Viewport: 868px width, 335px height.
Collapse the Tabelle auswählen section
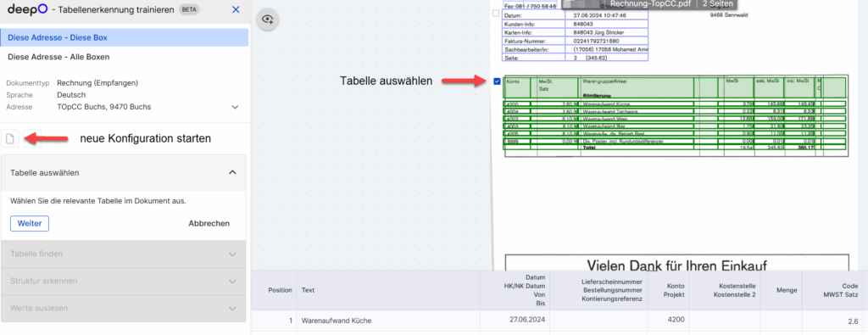(x=232, y=173)
